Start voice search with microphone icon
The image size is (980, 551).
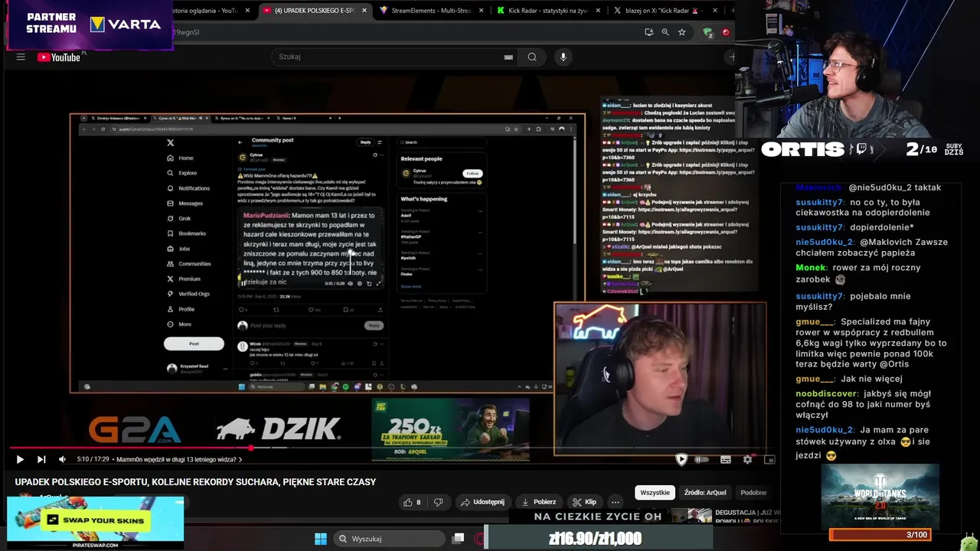(x=563, y=57)
